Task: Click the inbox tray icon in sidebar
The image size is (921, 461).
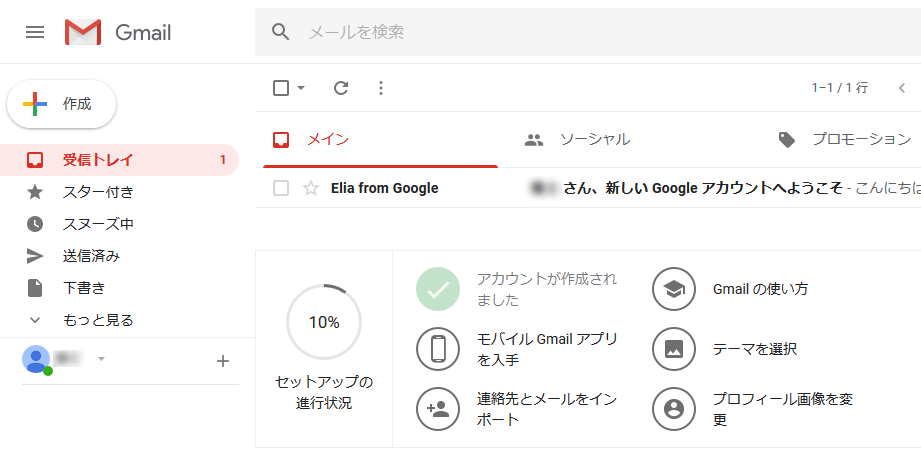Action: pyautogui.click(x=35, y=160)
